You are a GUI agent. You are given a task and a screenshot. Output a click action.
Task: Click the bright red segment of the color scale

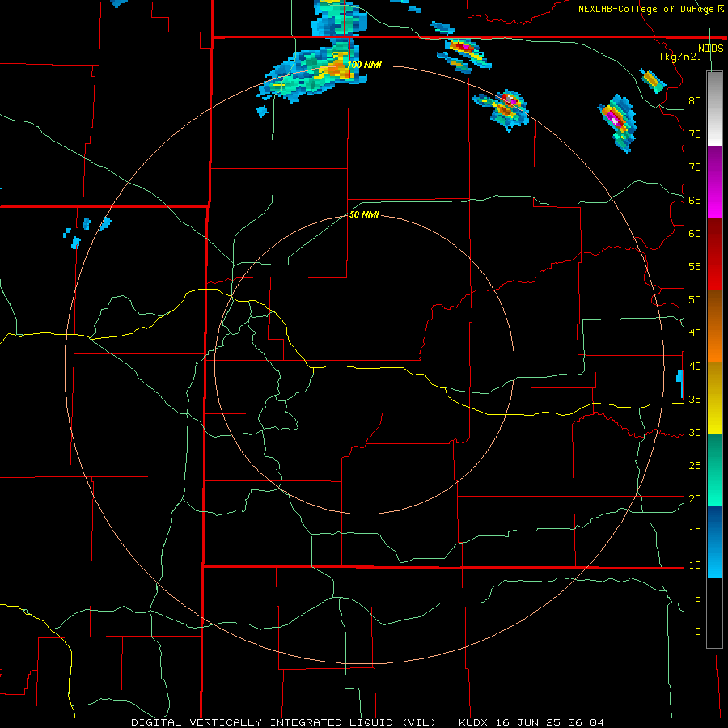tap(714, 254)
